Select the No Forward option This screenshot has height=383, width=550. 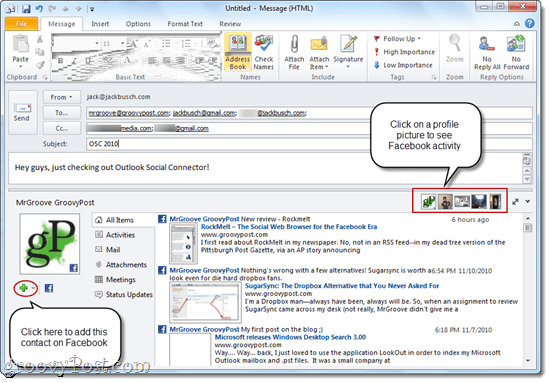(516, 52)
